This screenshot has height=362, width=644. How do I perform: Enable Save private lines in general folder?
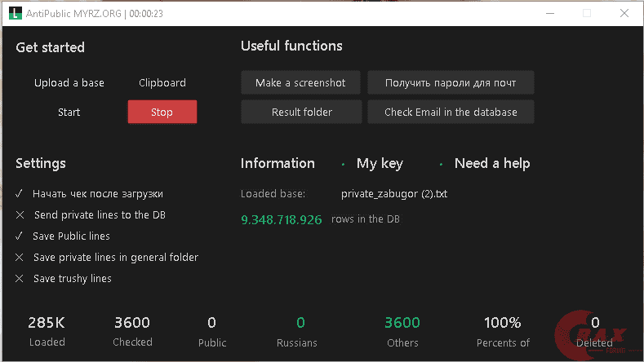tap(20, 258)
